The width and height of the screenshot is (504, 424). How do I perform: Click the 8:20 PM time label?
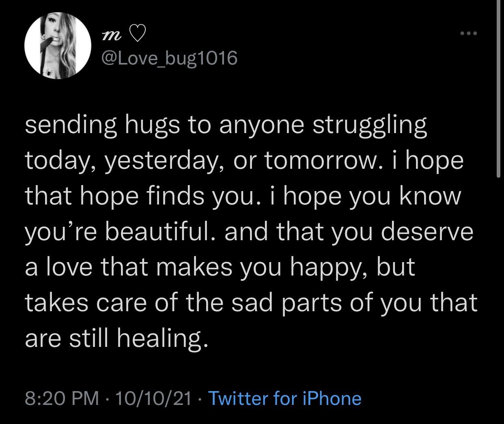tap(61, 399)
